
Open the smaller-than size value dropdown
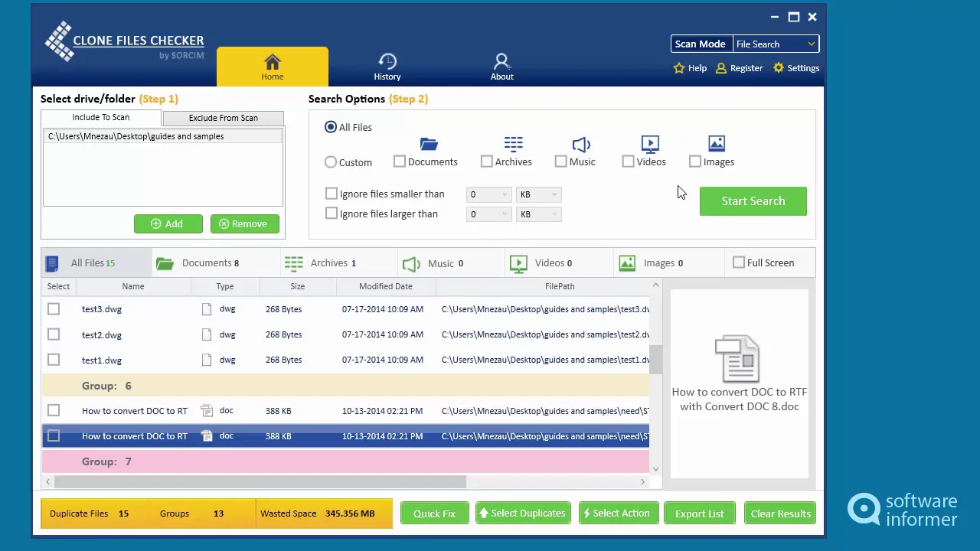(488, 194)
